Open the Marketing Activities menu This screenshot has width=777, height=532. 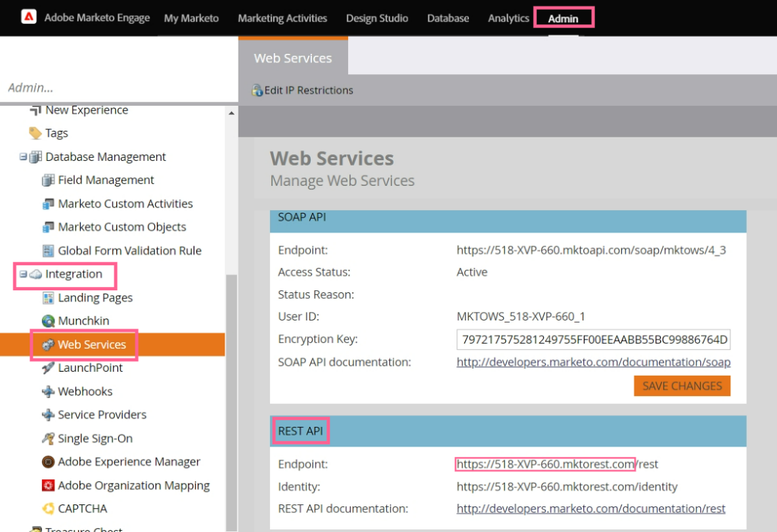click(x=282, y=18)
